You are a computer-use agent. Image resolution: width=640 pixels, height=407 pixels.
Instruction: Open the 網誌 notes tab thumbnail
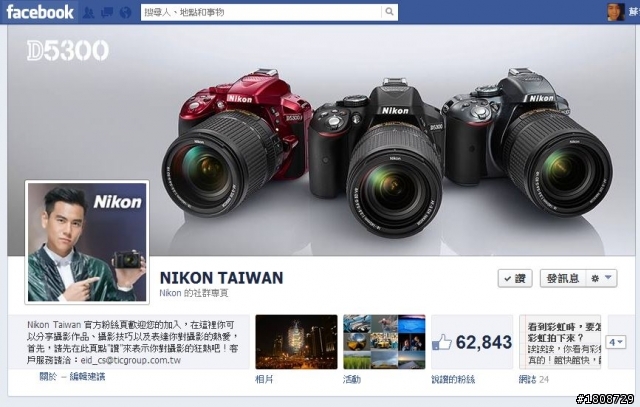(560, 342)
